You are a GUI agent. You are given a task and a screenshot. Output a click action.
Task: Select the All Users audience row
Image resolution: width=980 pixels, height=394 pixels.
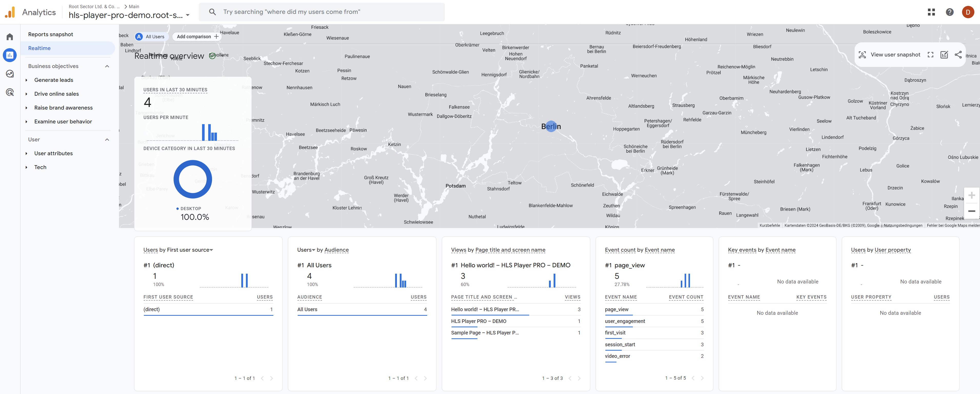362,310
